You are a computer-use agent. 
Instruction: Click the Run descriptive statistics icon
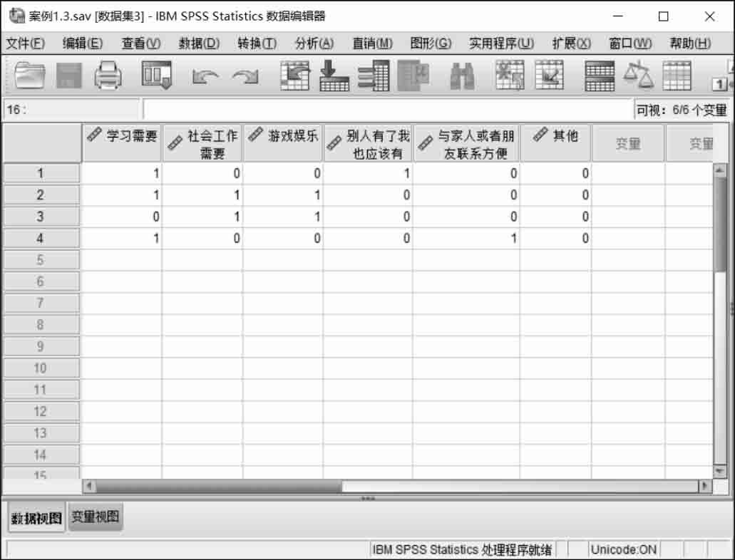coord(413,76)
